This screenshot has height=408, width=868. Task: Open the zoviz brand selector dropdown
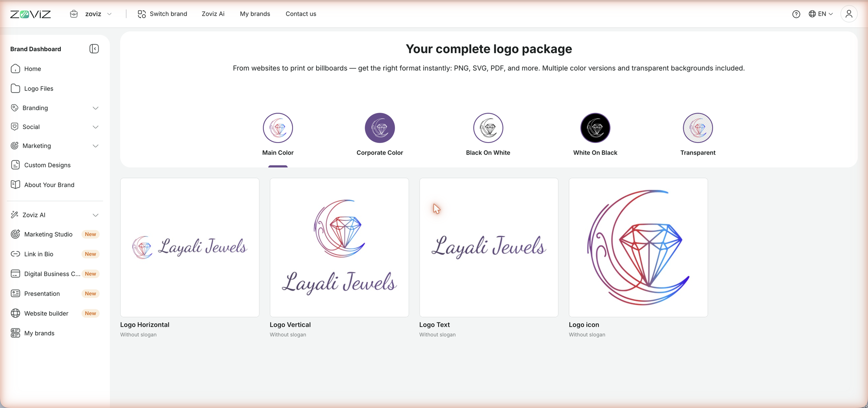click(92, 14)
